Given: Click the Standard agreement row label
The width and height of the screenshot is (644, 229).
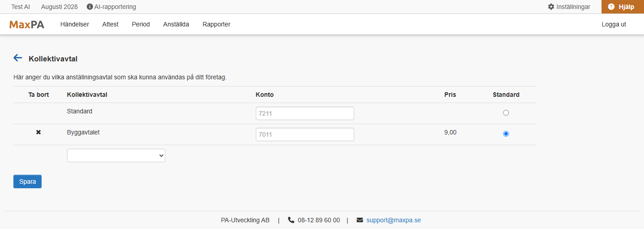Looking at the screenshot, I should pyautogui.click(x=80, y=111).
